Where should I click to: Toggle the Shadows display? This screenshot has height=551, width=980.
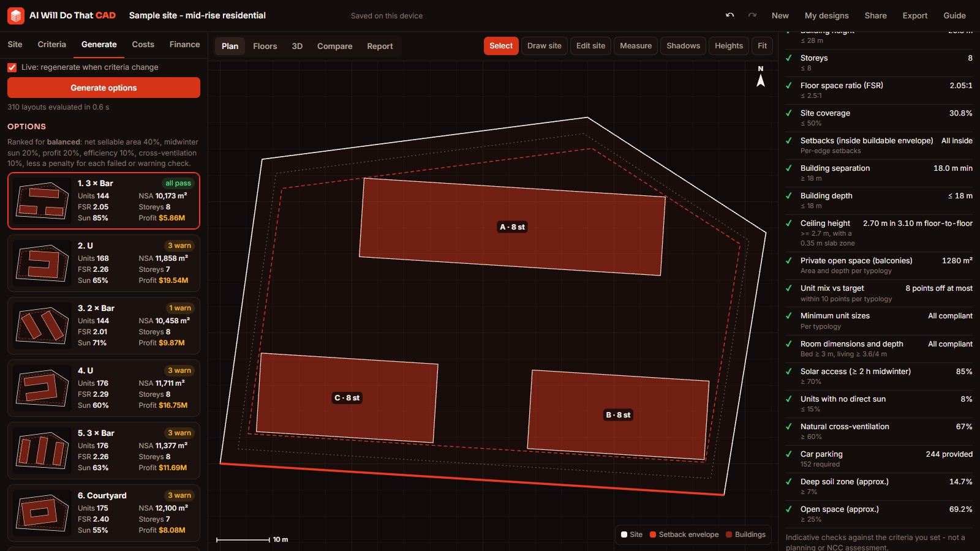(683, 46)
